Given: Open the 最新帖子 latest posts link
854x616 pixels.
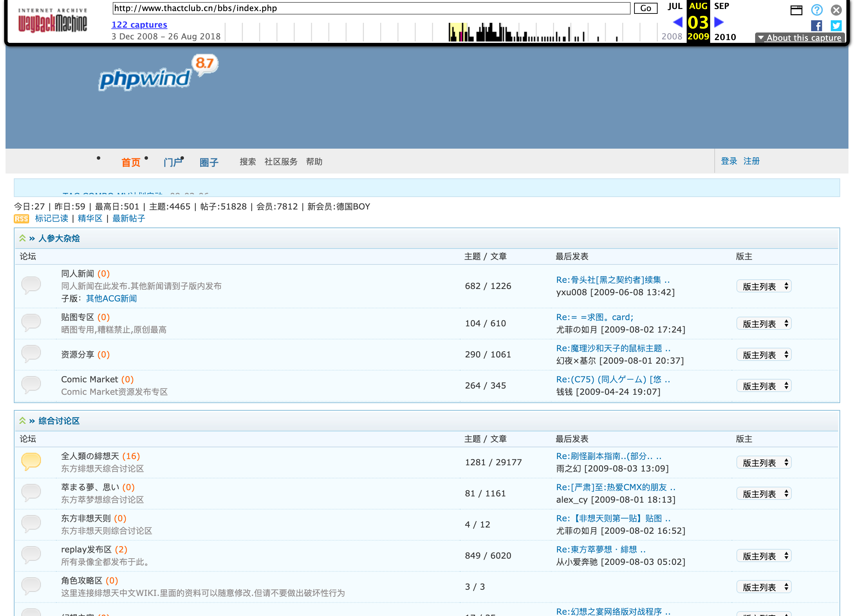Looking at the screenshot, I should [x=129, y=218].
